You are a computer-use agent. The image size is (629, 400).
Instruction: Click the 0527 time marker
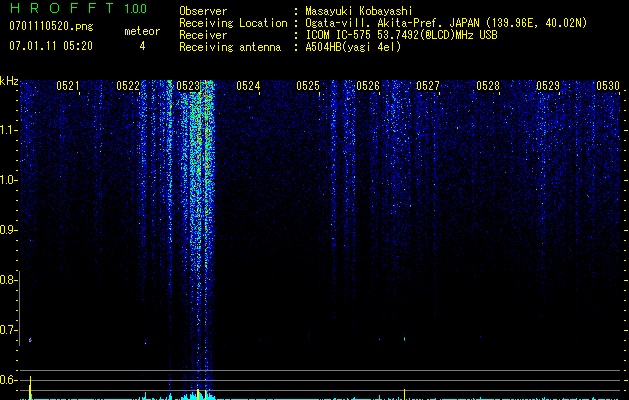pos(428,86)
